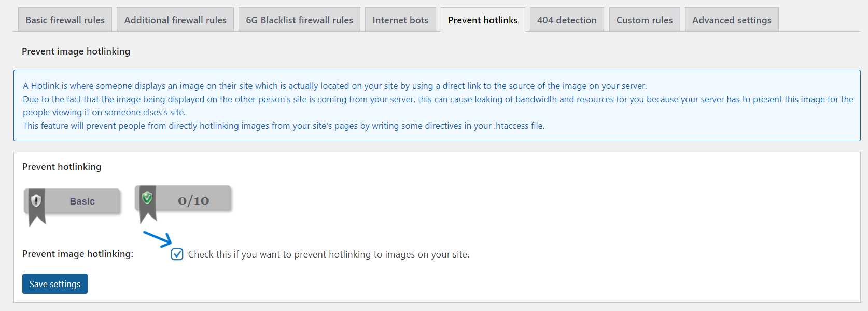Open the Advanced settings tab
The image size is (868, 311).
732,20
